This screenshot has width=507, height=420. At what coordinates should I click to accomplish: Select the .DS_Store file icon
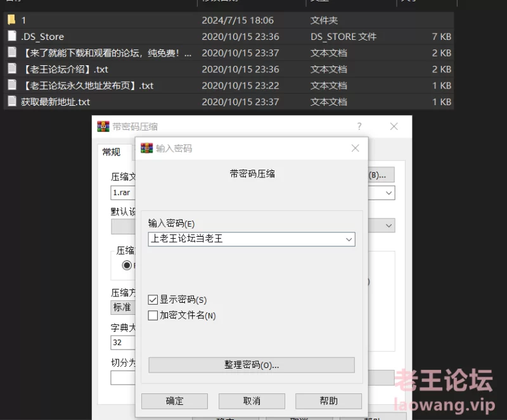click(x=12, y=36)
